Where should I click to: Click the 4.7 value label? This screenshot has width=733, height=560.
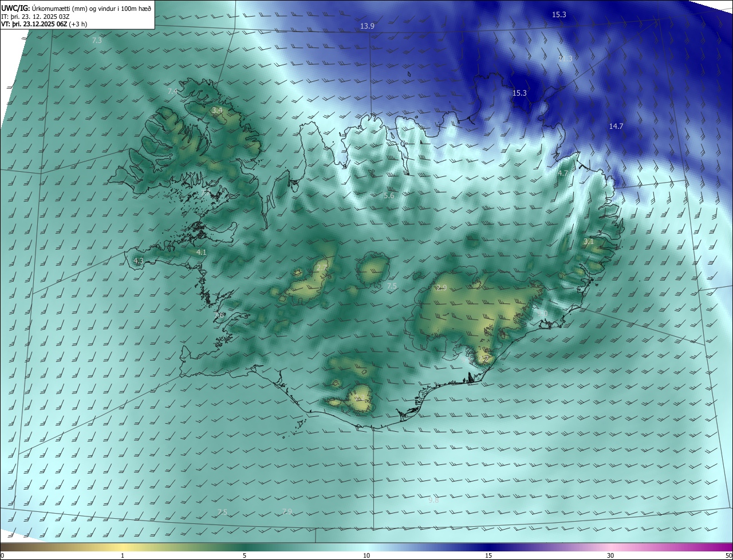[x=563, y=173]
